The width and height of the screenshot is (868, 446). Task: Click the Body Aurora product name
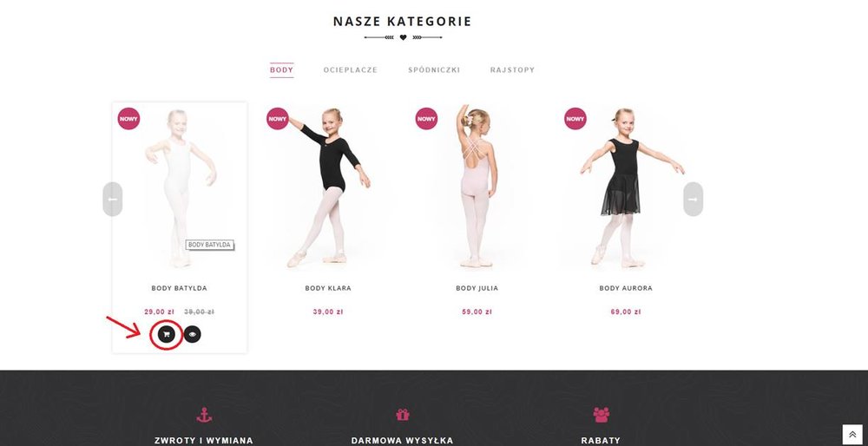tap(626, 288)
